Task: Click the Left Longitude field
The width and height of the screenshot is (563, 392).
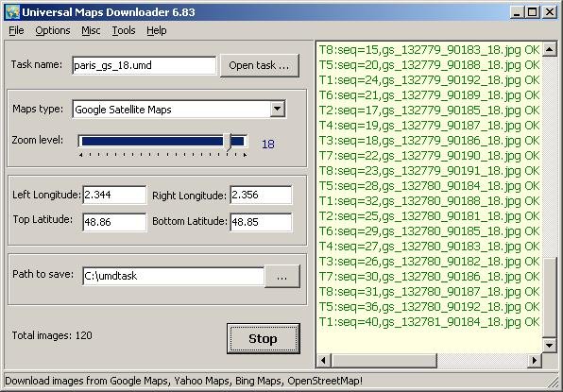Action: (x=114, y=195)
